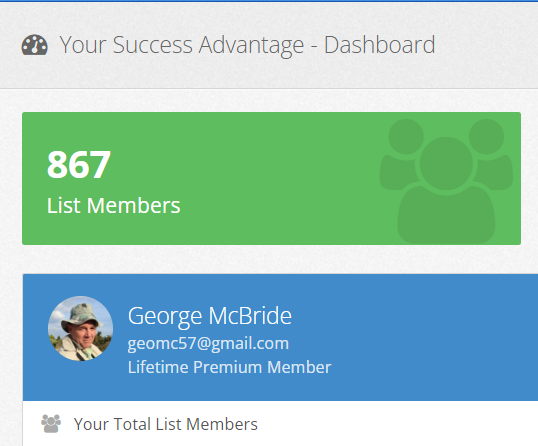
Task: Click the Lifetime Premium Member label
Action: tap(230, 367)
